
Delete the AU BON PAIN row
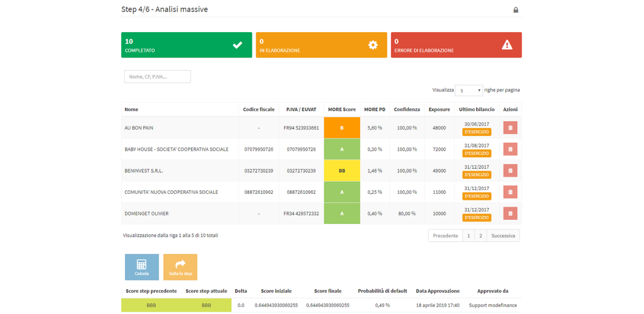click(x=510, y=128)
